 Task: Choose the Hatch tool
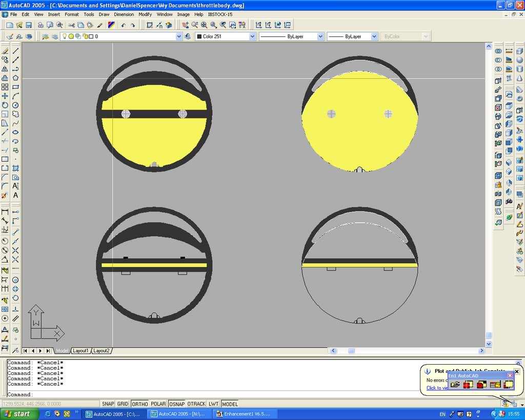[16, 168]
